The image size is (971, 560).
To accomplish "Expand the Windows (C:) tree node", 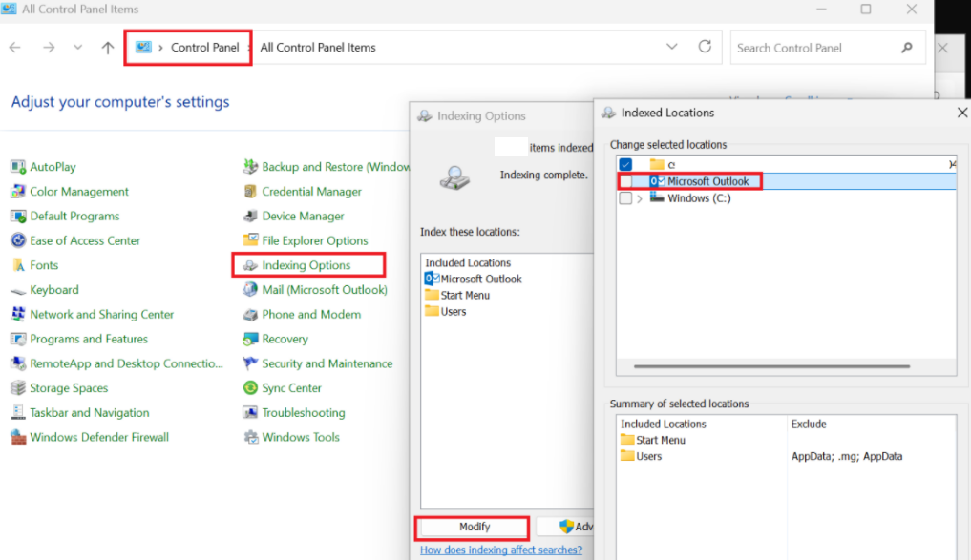I will point(640,198).
